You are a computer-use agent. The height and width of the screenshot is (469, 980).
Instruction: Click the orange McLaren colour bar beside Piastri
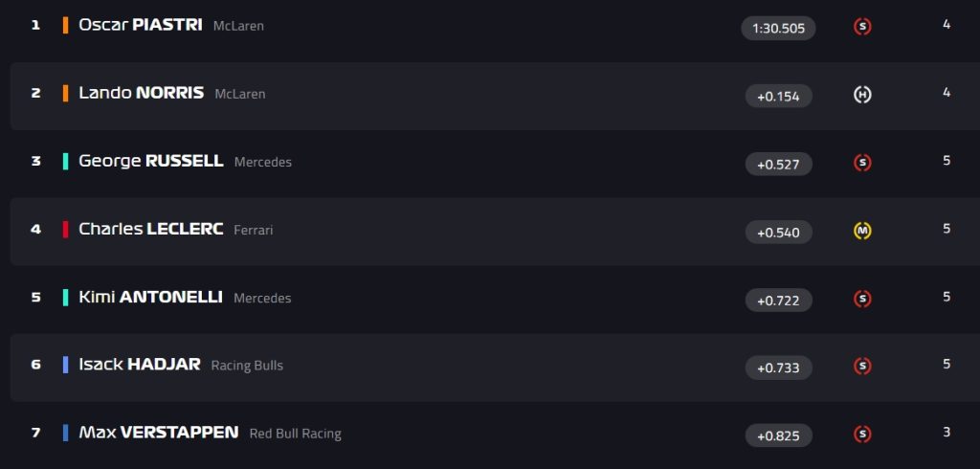(x=66, y=26)
